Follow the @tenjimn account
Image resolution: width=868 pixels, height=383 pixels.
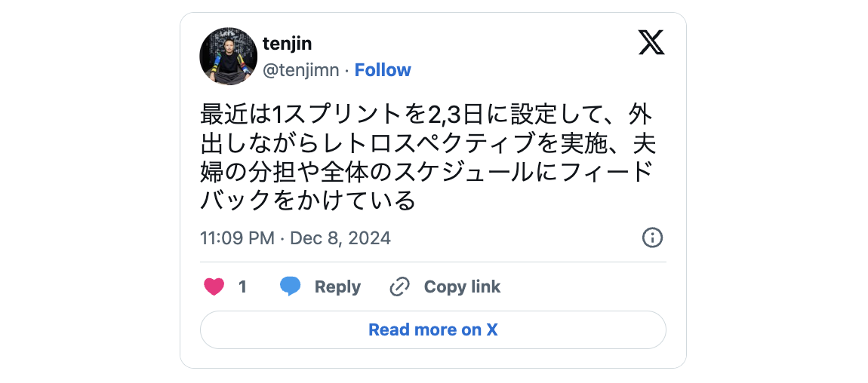click(x=383, y=70)
